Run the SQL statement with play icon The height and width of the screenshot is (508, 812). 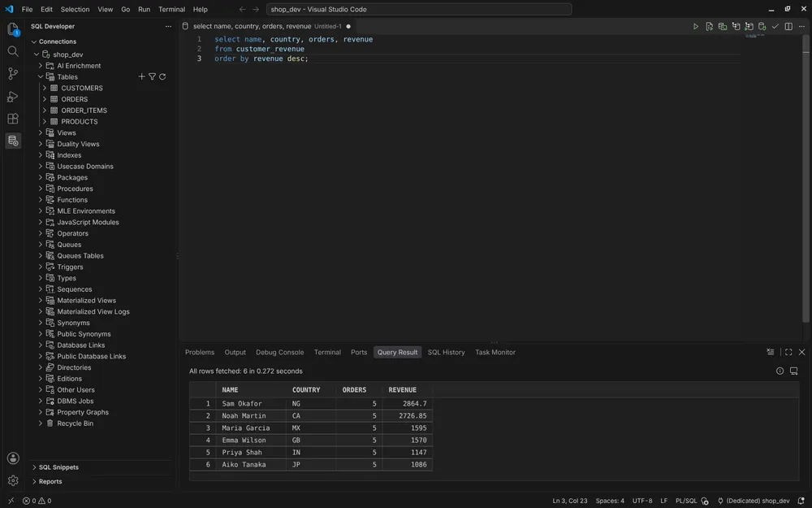[x=696, y=27]
